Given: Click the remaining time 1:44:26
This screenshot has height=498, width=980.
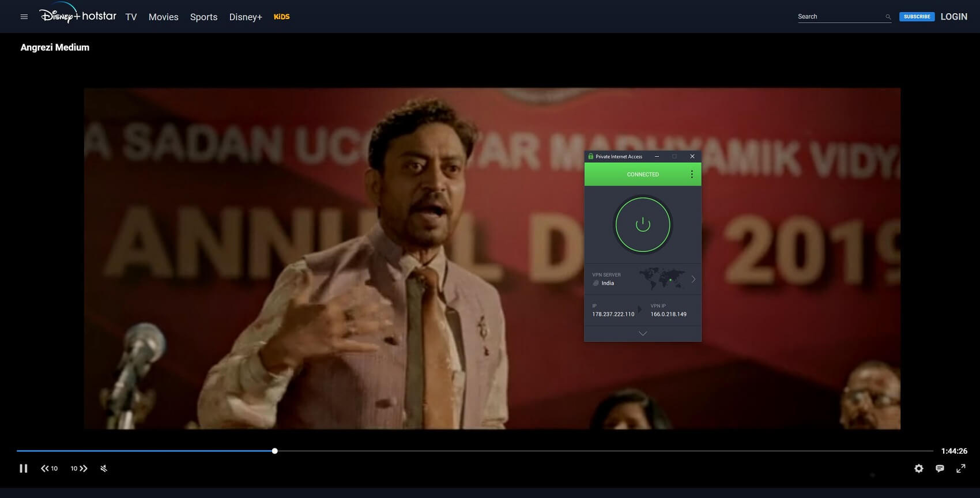Looking at the screenshot, I should point(954,451).
